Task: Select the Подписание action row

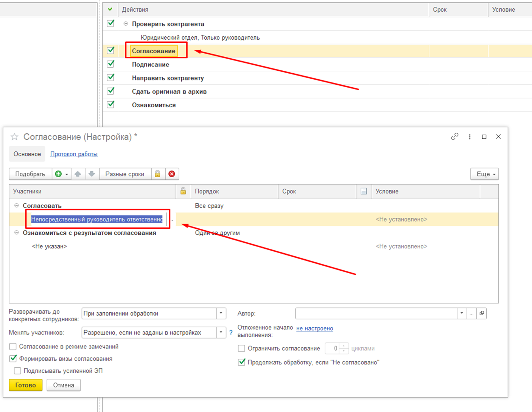Action: pyautogui.click(x=317, y=64)
